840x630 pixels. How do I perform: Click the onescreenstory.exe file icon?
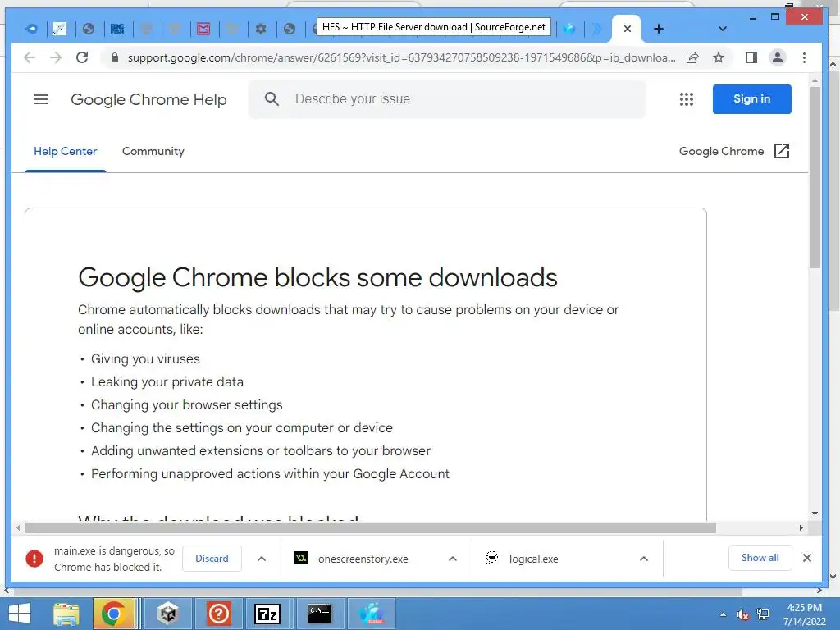click(x=301, y=558)
